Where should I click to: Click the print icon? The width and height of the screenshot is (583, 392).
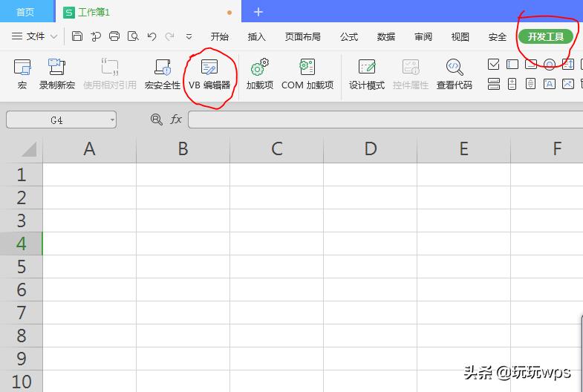click(114, 36)
